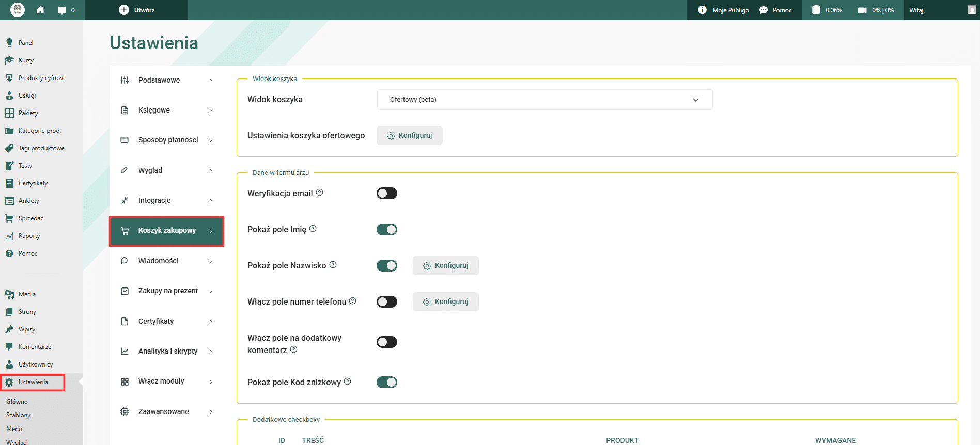The image size is (980, 445).
Task: Click the WYMAGANE column header
Action: click(x=835, y=440)
